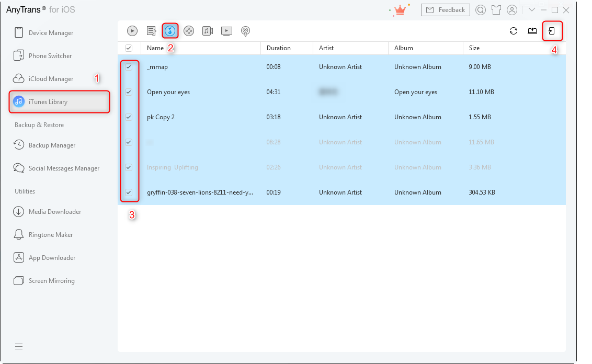Uncheck the Inspiring Uplifting checkbox
Image resolution: width=592 pixels, height=364 pixels.
click(129, 167)
